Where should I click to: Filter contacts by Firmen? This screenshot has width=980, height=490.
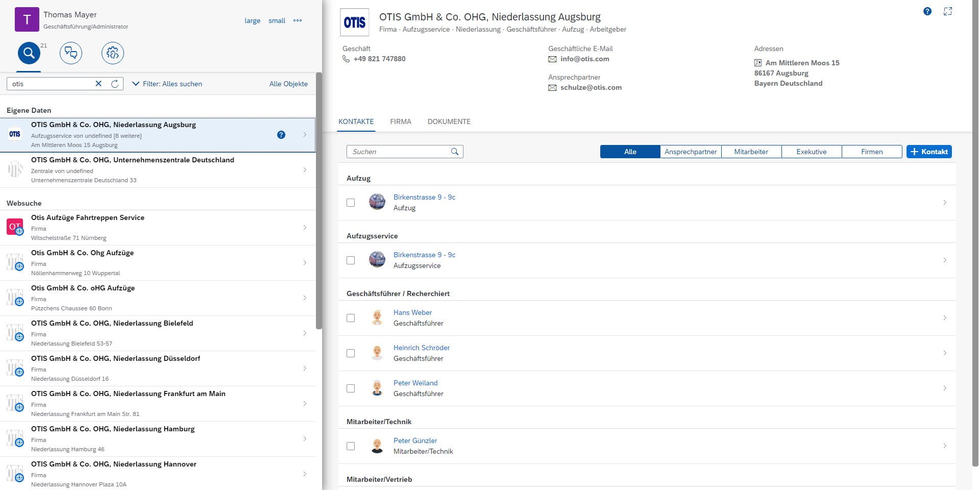[x=872, y=152]
